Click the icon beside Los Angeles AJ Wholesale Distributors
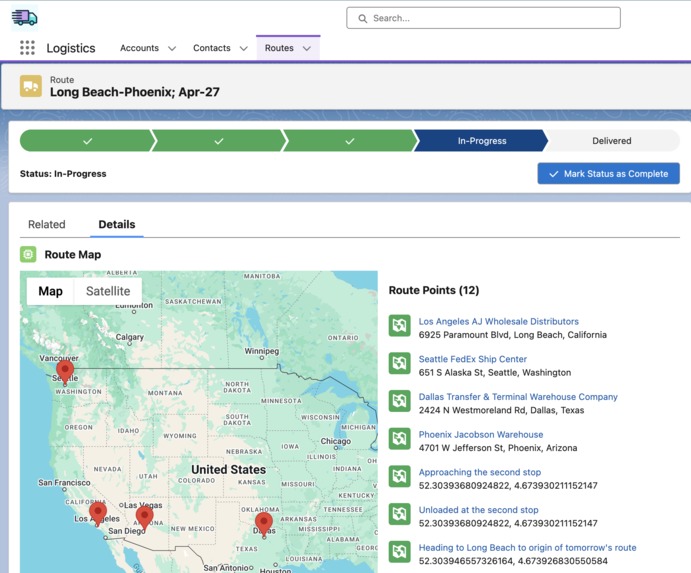This screenshot has height=573, width=691. 400,326
